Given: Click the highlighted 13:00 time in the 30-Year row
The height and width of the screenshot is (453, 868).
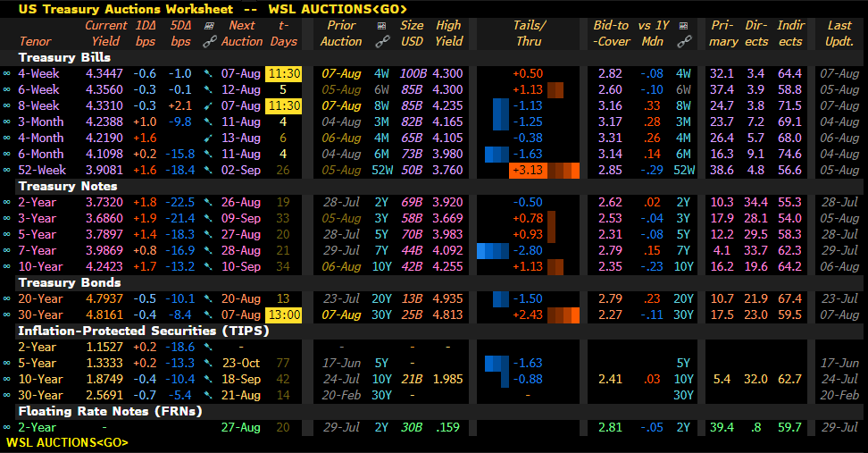Looking at the screenshot, I should pyautogui.click(x=284, y=315).
